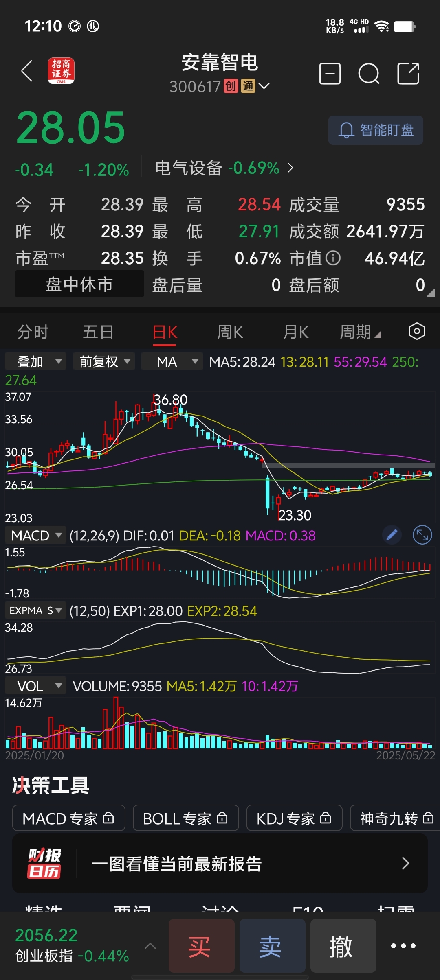The height and width of the screenshot is (980, 440).
Task: Expand chart to fullscreen icon
Action: point(422,535)
